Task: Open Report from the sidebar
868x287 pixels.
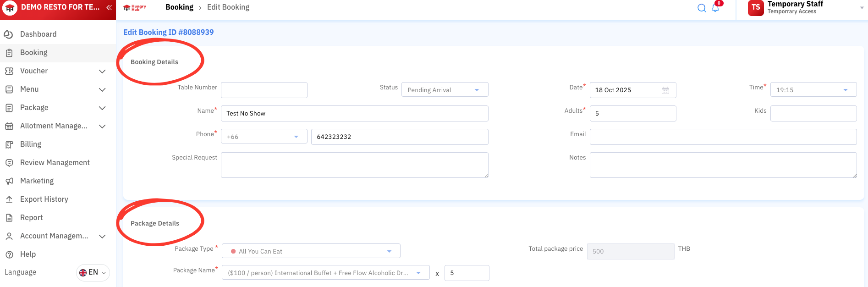Action: [58, 218]
